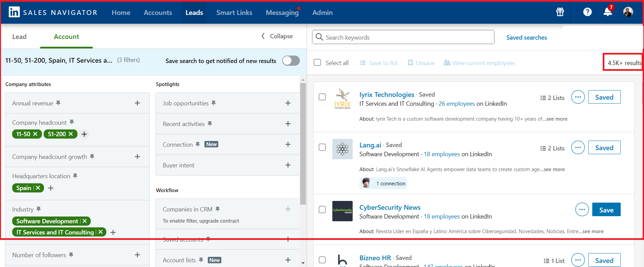This screenshot has width=644, height=267.
Task: Open the 2 Lists of Iyrix Technologies
Action: tap(552, 98)
